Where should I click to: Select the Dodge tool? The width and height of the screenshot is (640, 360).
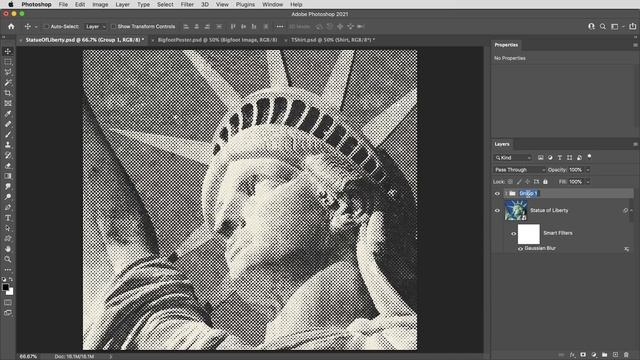coord(8,197)
